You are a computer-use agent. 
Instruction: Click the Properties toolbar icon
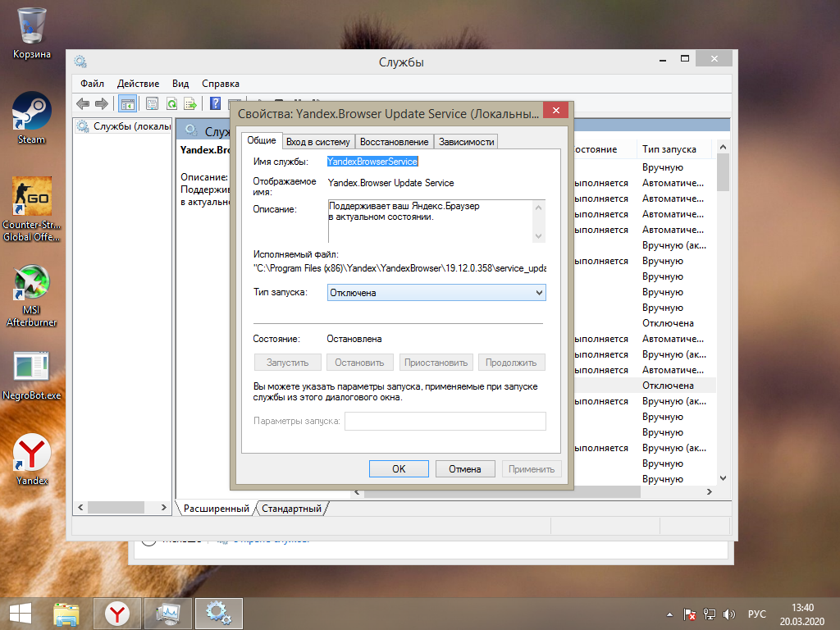point(152,103)
